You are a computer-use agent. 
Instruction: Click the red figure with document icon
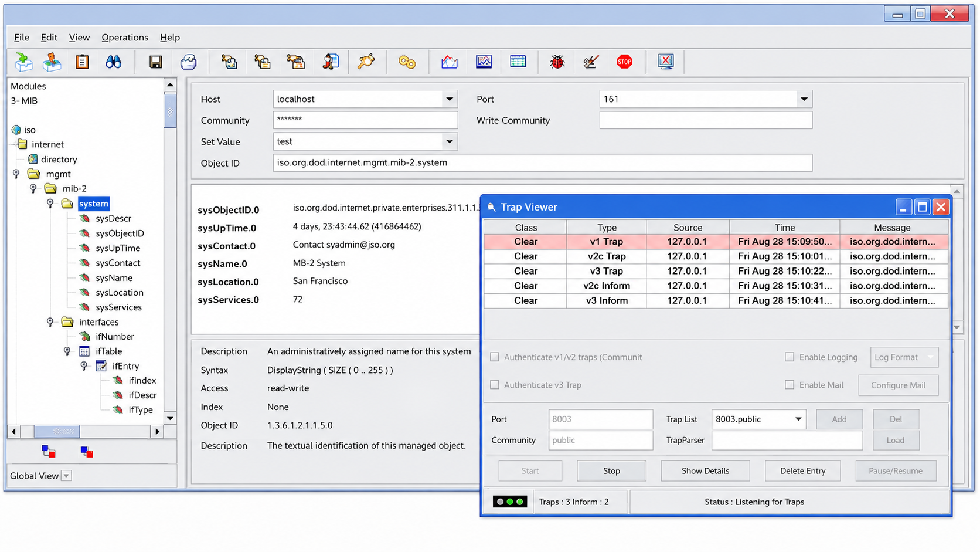(331, 62)
